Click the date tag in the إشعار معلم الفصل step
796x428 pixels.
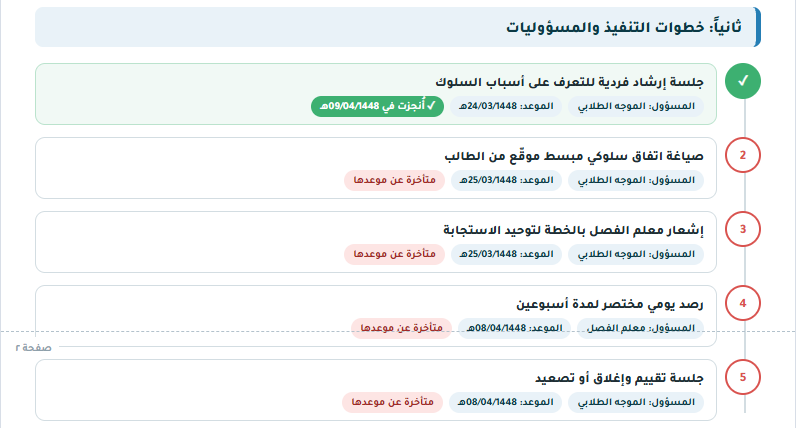tap(506, 254)
